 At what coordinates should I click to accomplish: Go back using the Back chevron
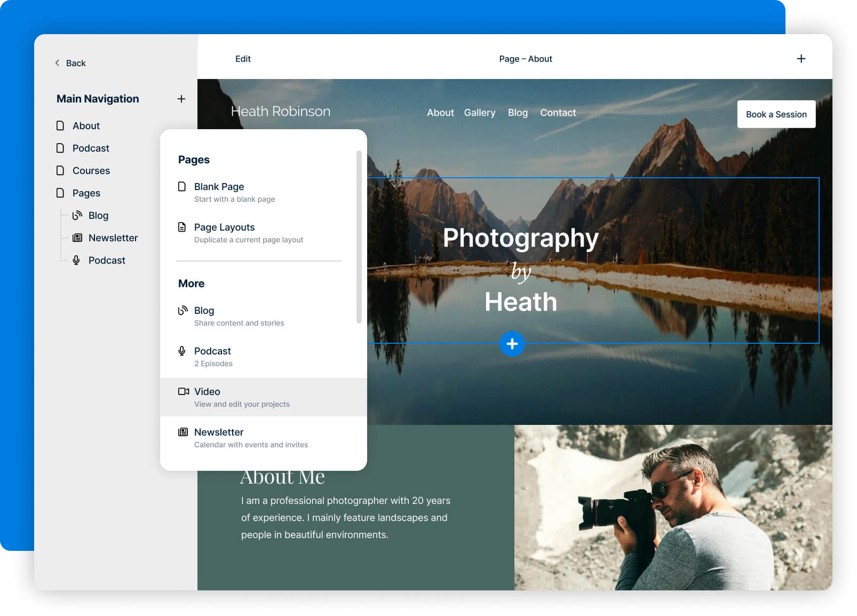click(58, 63)
